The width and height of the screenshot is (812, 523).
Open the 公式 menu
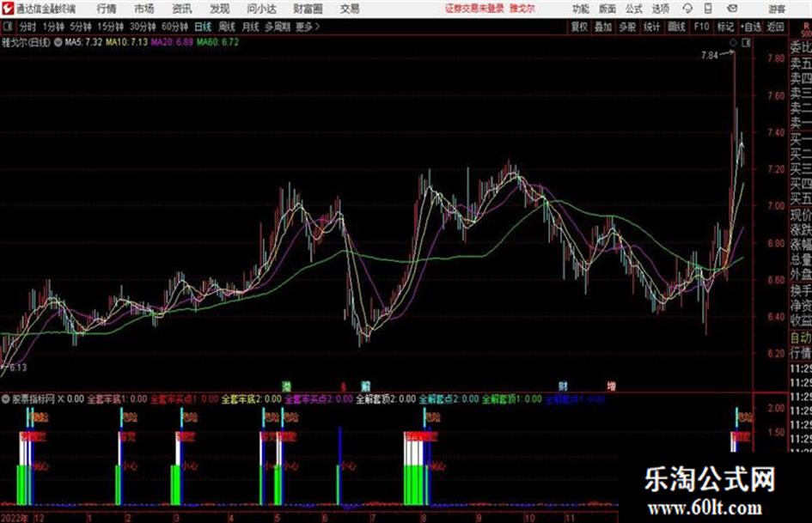point(633,9)
